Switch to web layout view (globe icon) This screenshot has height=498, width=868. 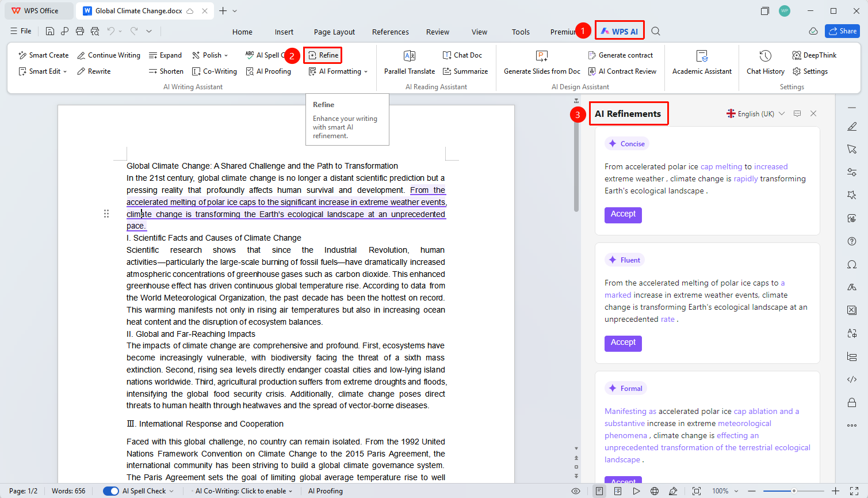(x=655, y=491)
